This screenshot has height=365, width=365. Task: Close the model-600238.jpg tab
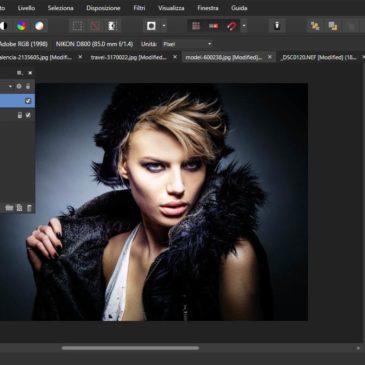[x=270, y=57]
